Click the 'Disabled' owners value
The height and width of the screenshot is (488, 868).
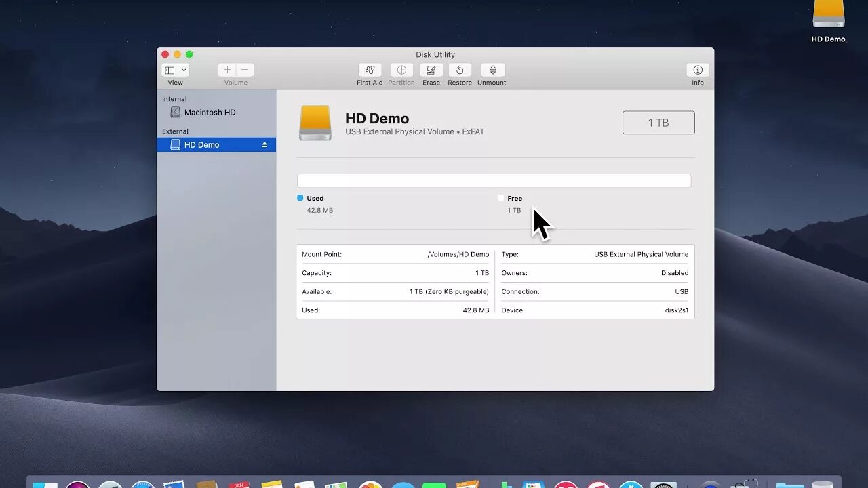pos(675,273)
